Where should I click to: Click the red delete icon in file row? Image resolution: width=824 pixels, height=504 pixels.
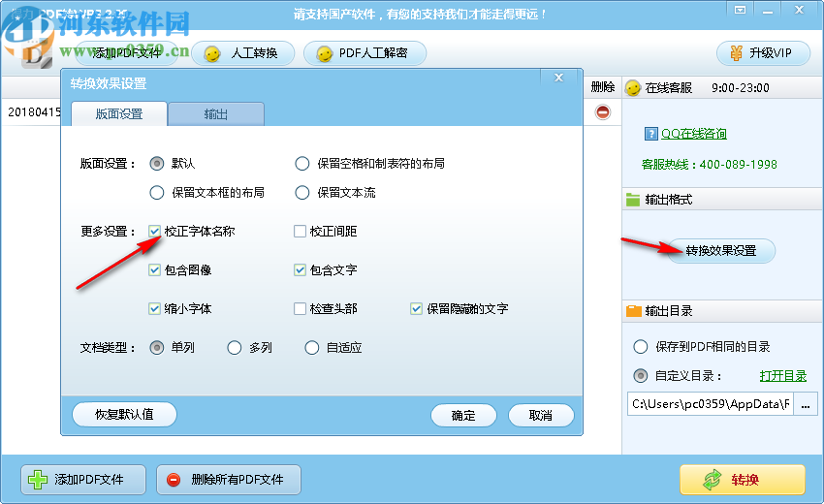(603, 111)
